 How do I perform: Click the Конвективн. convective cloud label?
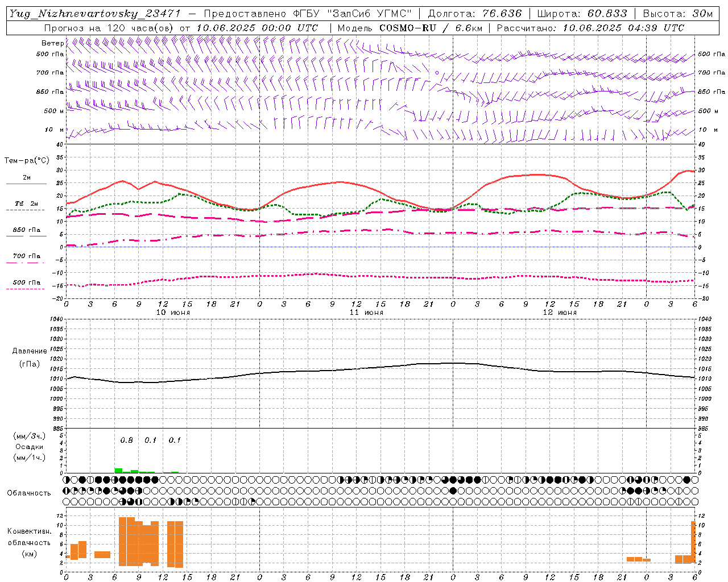[x=30, y=531]
